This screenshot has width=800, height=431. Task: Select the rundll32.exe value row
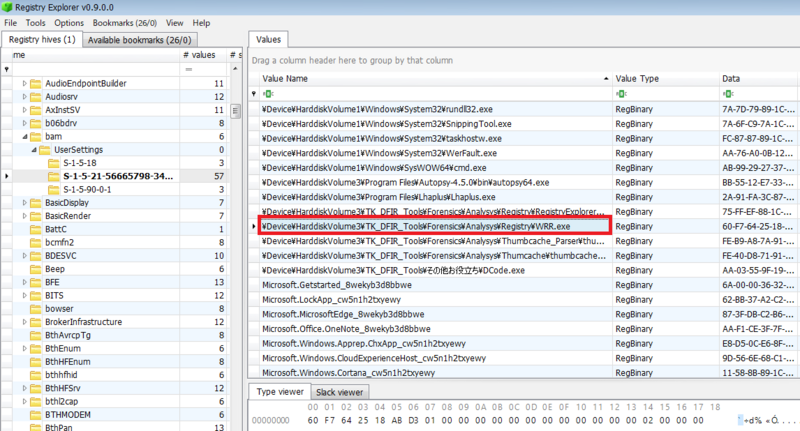[526, 109]
